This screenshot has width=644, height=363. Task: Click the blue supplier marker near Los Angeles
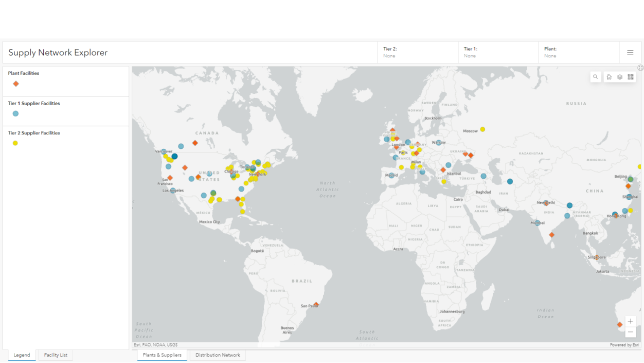173,191
